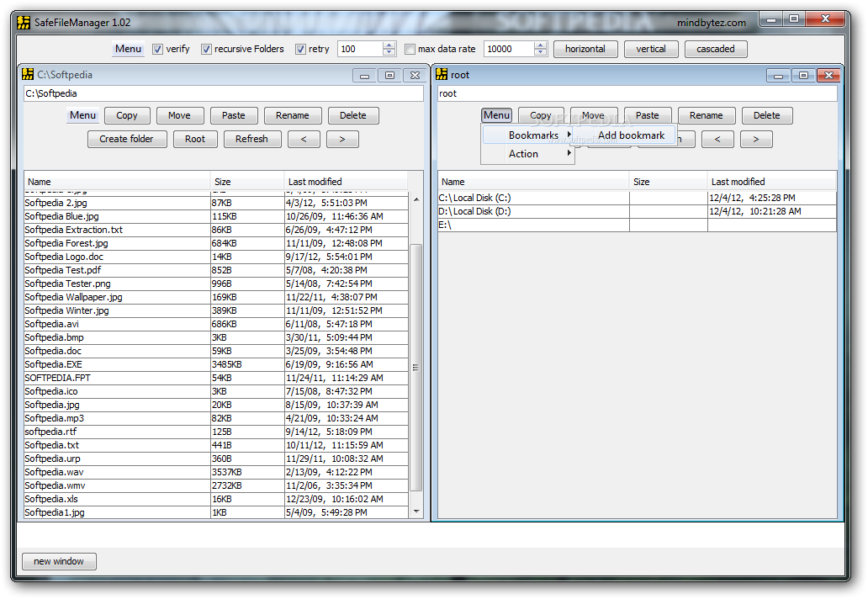
Task: Click Copy in the C:\Softpedia window
Action: click(127, 115)
